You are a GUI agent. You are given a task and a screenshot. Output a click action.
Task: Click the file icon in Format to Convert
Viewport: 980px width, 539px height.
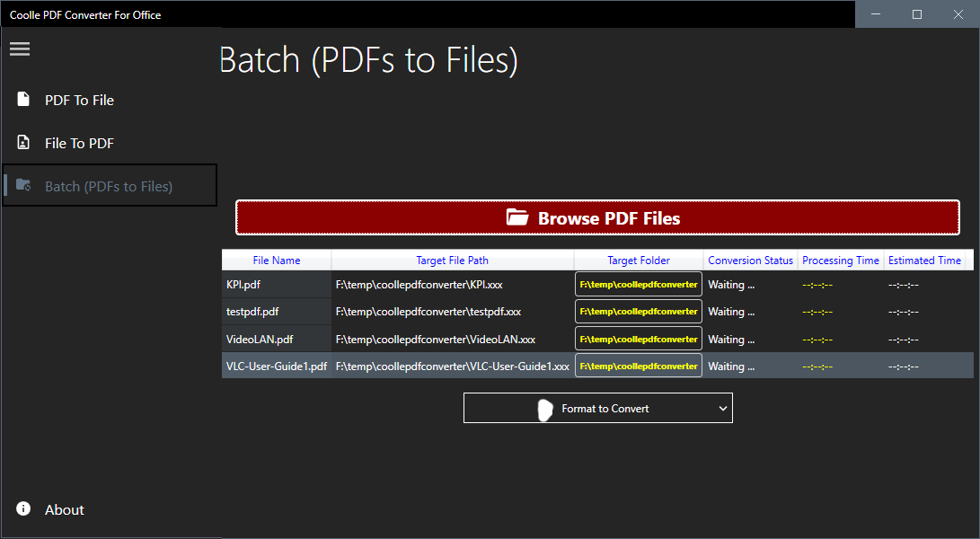(545, 408)
